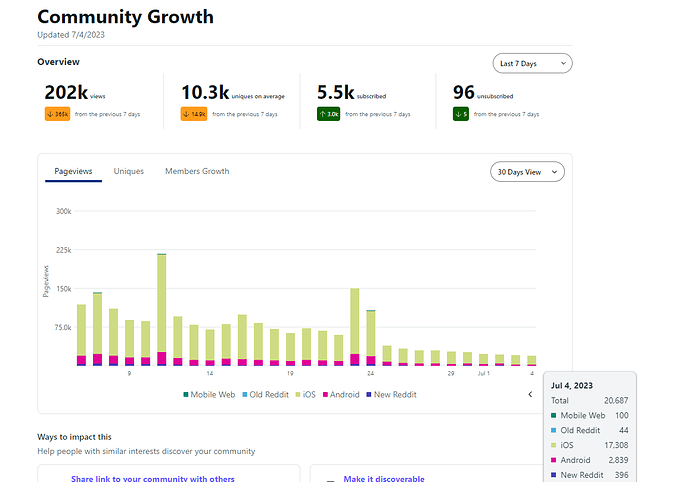The height and width of the screenshot is (482, 690).
Task: Expand the 30 Days View dropdown
Action: click(x=528, y=172)
